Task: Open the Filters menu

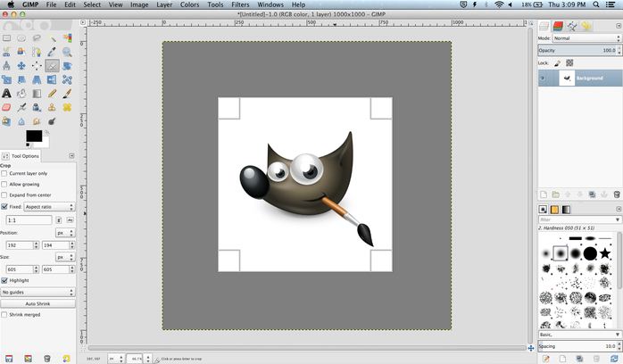Action: coord(240,5)
